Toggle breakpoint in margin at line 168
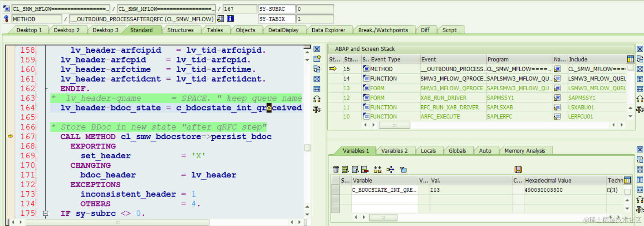The height and width of the screenshot is (226, 644). [10, 146]
